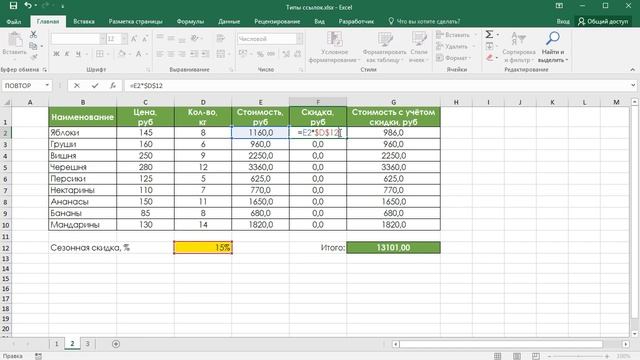Switch to Разработчик tab
The image size is (640, 360).
pos(356,21)
